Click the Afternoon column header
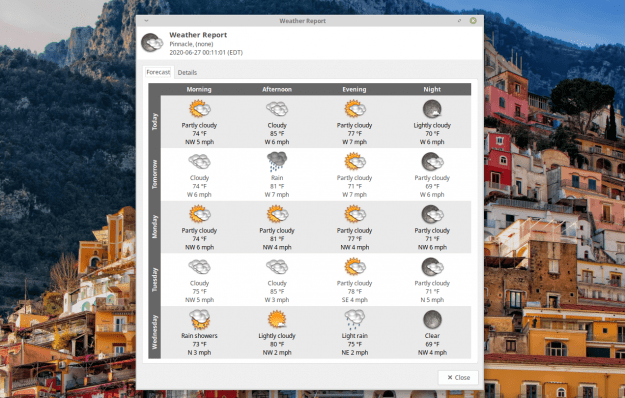 click(x=277, y=89)
